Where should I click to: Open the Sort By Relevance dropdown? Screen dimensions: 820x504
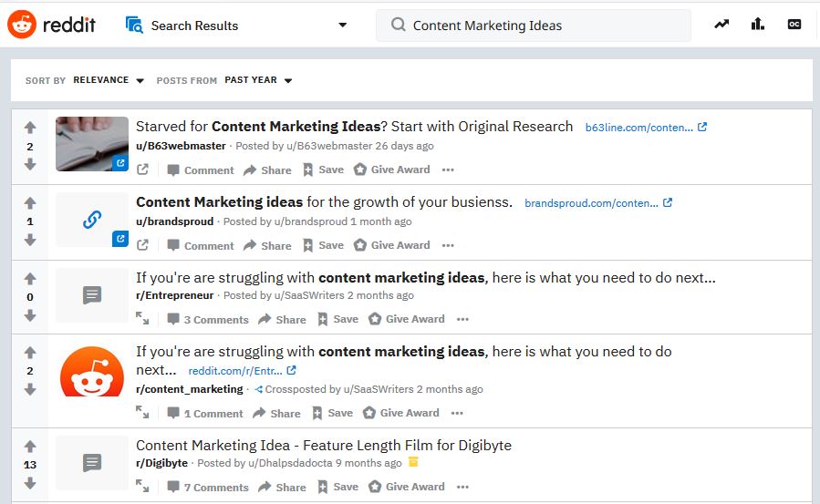(109, 80)
